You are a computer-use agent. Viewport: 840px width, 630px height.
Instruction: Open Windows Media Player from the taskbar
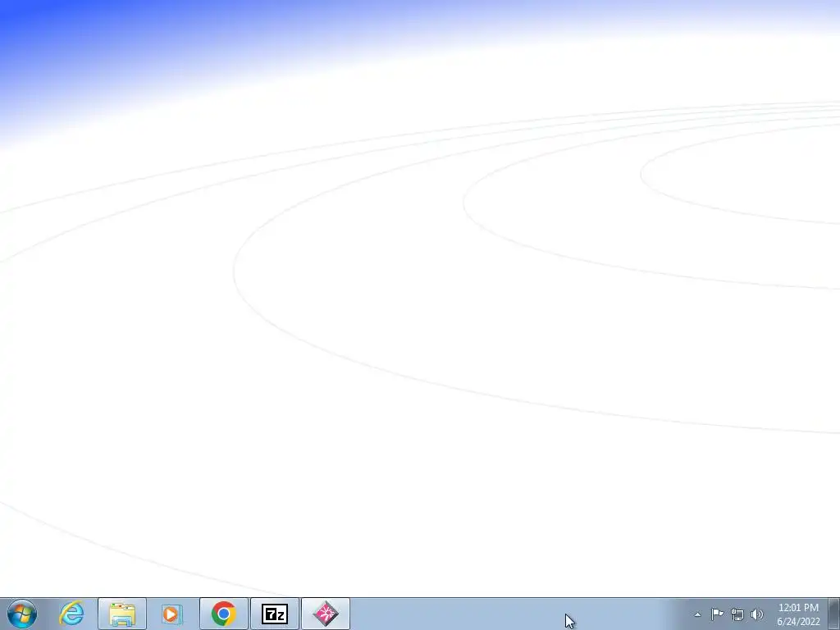(172, 614)
